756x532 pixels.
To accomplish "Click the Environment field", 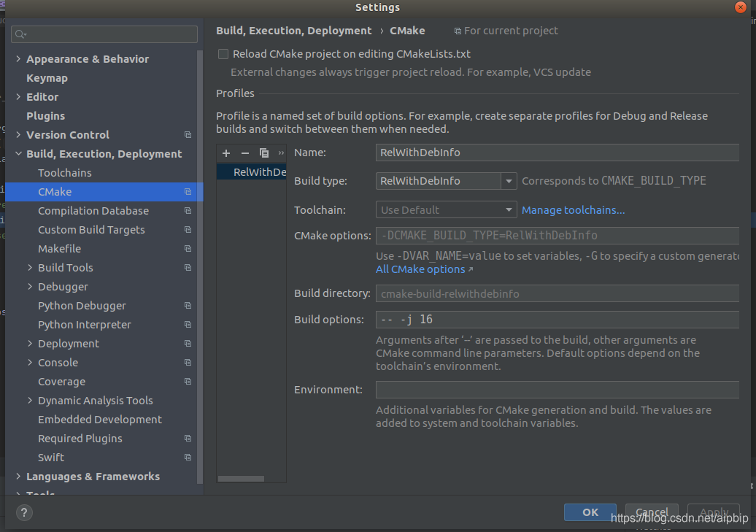I will [x=557, y=390].
